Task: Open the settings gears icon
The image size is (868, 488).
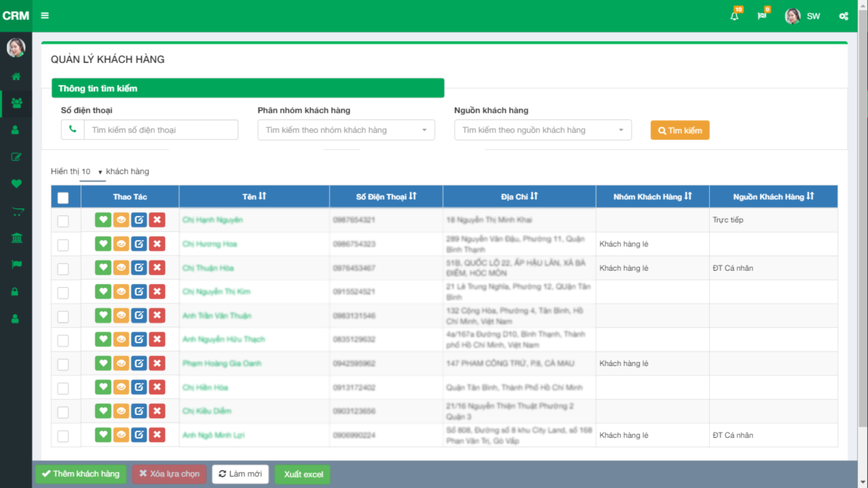Action: [x=843, y=16]
